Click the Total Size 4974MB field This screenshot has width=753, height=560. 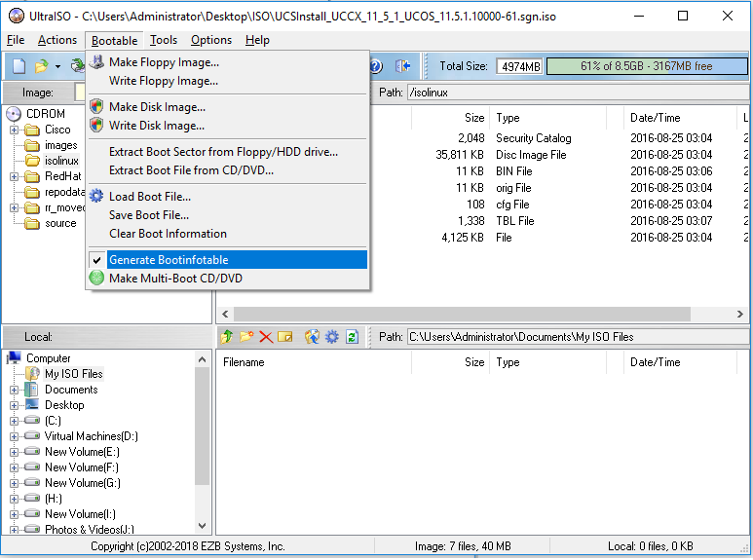[520, 66]
